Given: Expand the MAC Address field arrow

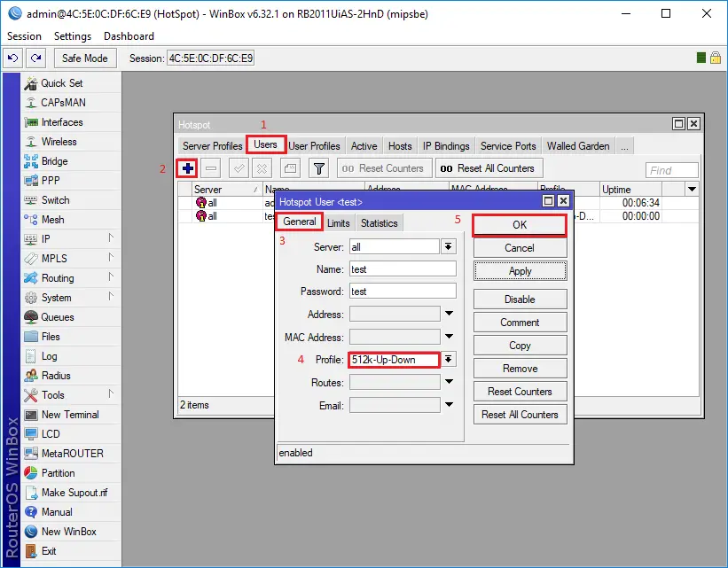Looking at the screenshot, I should (449, 337).
